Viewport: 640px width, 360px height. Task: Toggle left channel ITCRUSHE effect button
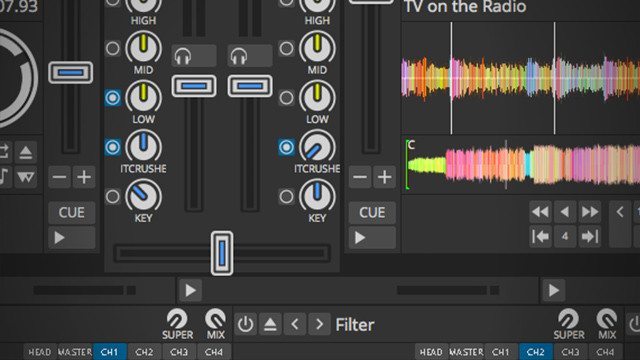click(x=113, y=147)
